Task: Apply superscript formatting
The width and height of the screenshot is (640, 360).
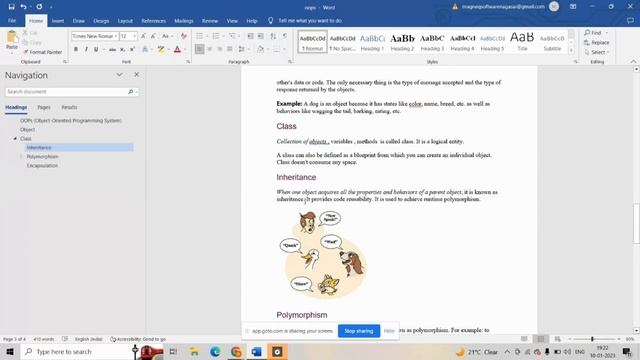Action: [x=132, y=49]
